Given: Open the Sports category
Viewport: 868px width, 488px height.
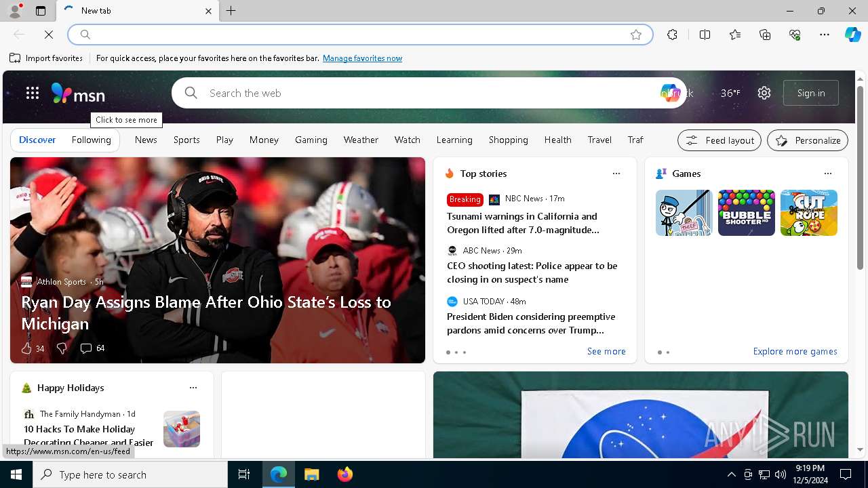Looking at the screenshot, I should click(186, 140).
